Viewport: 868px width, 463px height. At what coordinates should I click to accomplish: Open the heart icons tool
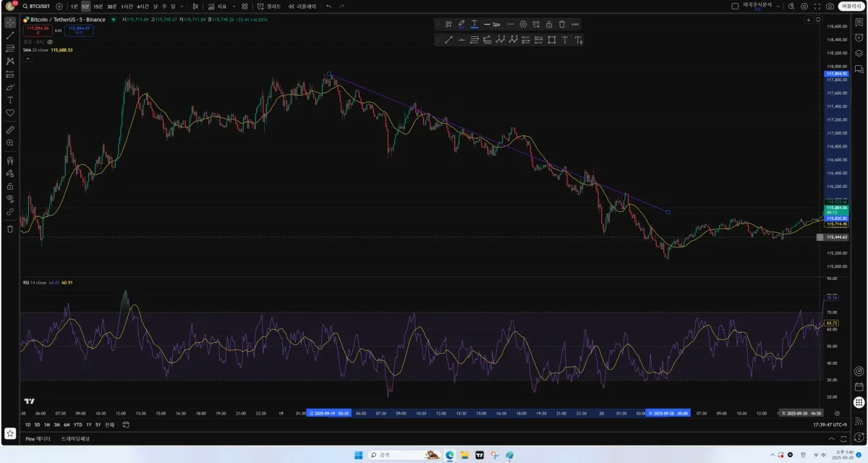[x=10, y=113]
